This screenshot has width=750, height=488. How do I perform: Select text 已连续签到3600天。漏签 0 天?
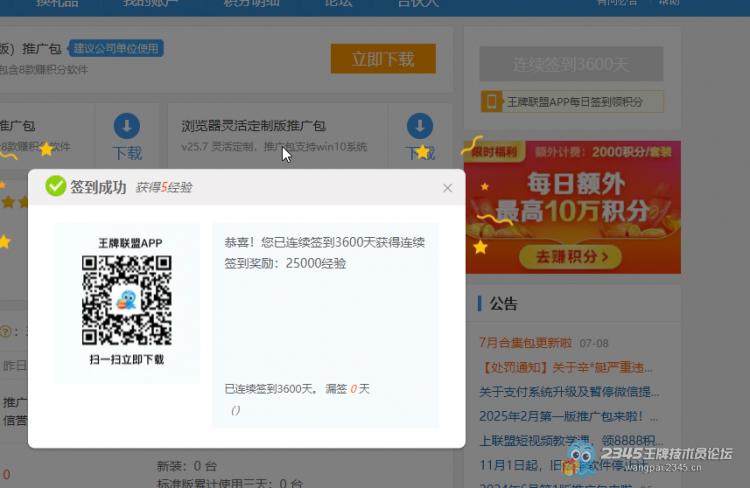coord(297,389)
